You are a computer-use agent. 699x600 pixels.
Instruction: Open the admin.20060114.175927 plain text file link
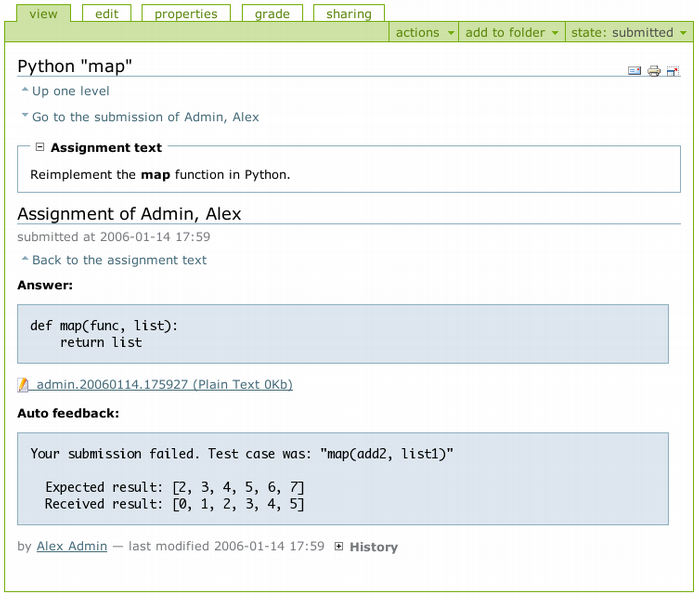pyautogui.click(x=164, y=385)
